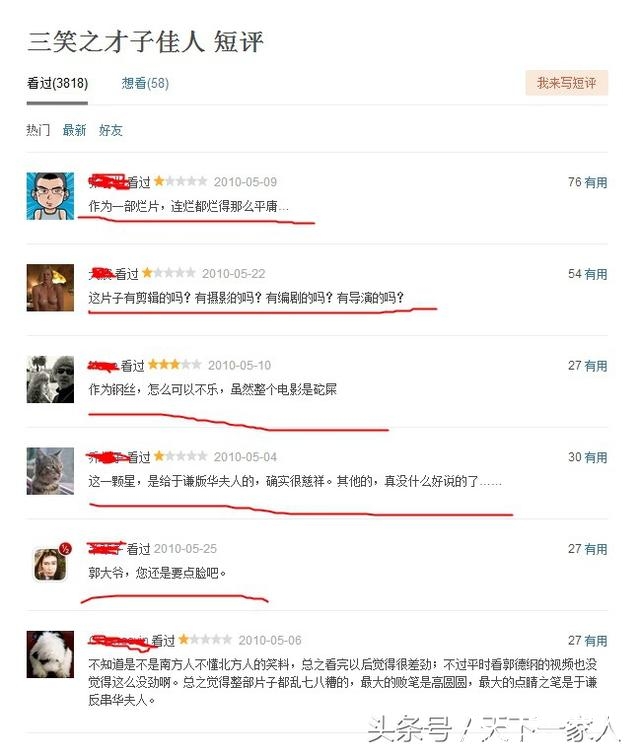Click the avatar with red notification badge
This screenshot has height=754, width=640.
point(50,563)
